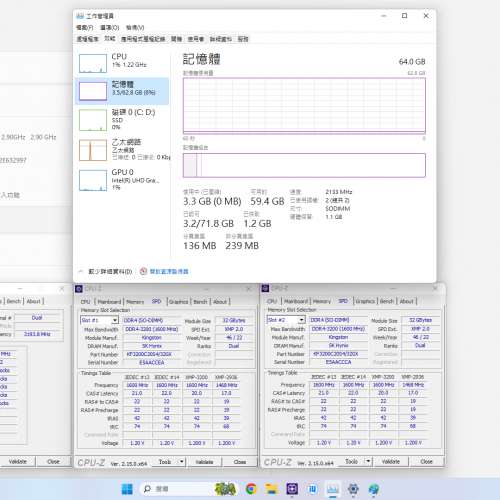The height and width of the screenshot is (500, 500).
Task: Open the CPU tab in the Slot #1 CPU-Z window
Action: tap(86, 302)
